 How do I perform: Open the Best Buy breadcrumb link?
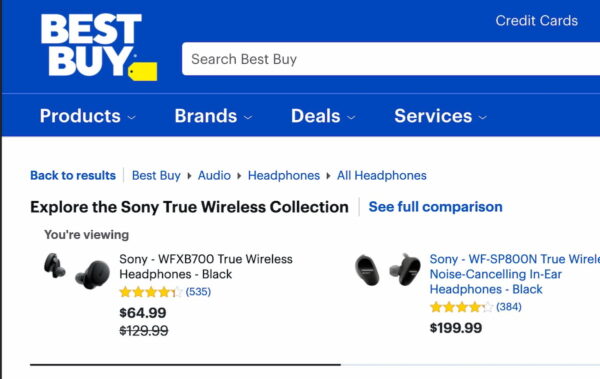pos(156,175)
